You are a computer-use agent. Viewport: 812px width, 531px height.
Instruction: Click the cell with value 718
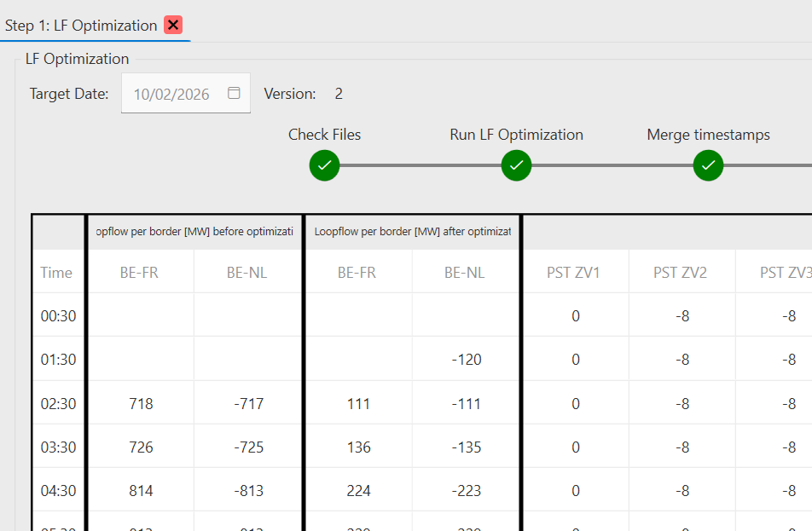[141, 403]
